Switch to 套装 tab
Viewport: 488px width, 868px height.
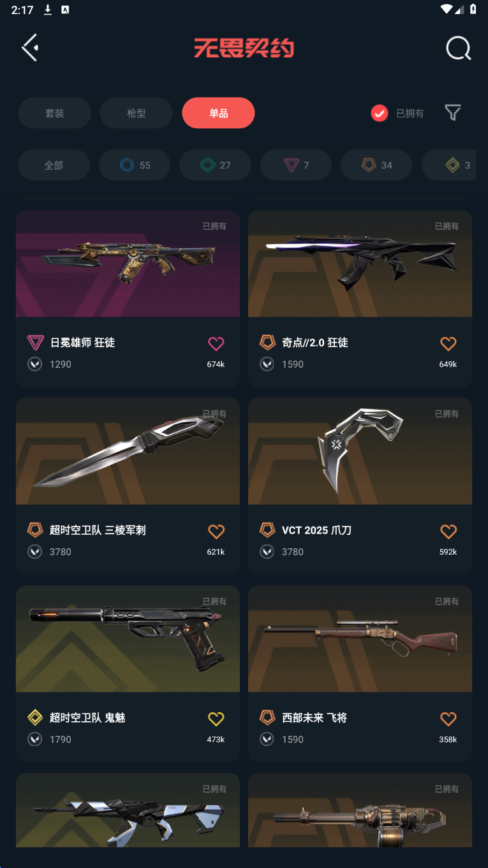(54, 113)
